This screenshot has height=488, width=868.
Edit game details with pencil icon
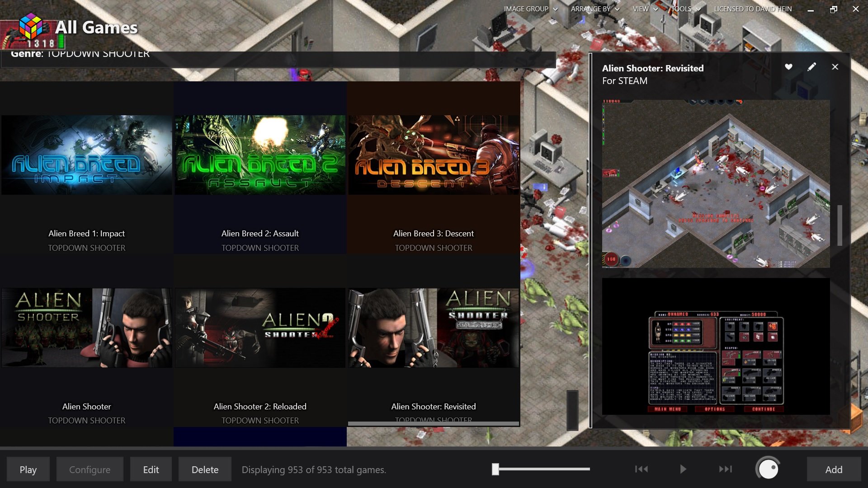(x=812, y=67)
